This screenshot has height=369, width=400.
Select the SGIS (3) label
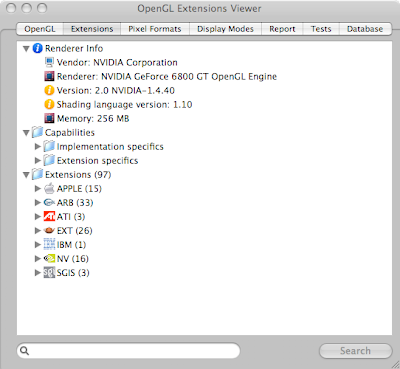[73, 273]
